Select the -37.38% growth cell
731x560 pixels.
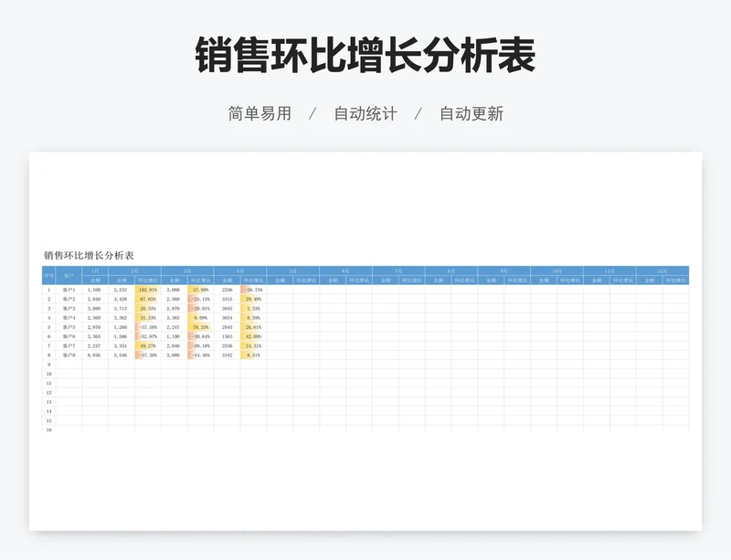tap(148, 354)
